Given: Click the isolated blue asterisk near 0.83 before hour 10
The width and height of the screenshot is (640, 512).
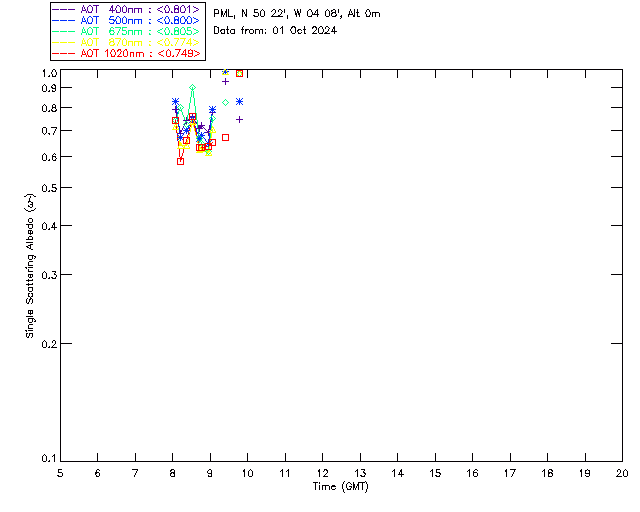Looking at the screenshot, I should pyautogui.click(x=240, y=102).
